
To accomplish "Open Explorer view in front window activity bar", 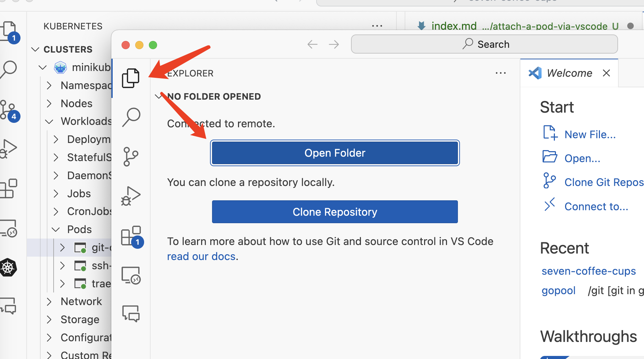I will coord(131,78).
